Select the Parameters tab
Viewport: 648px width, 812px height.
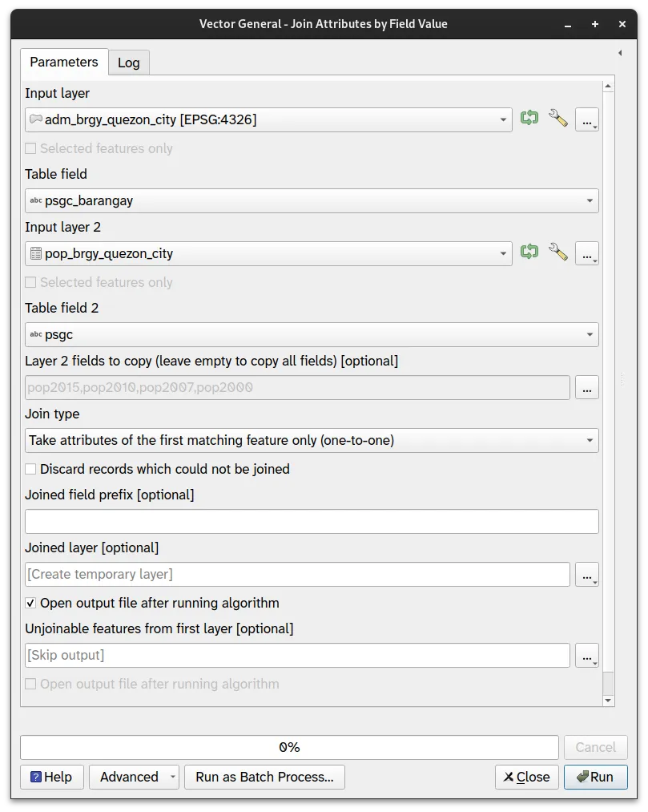point(63,62)
